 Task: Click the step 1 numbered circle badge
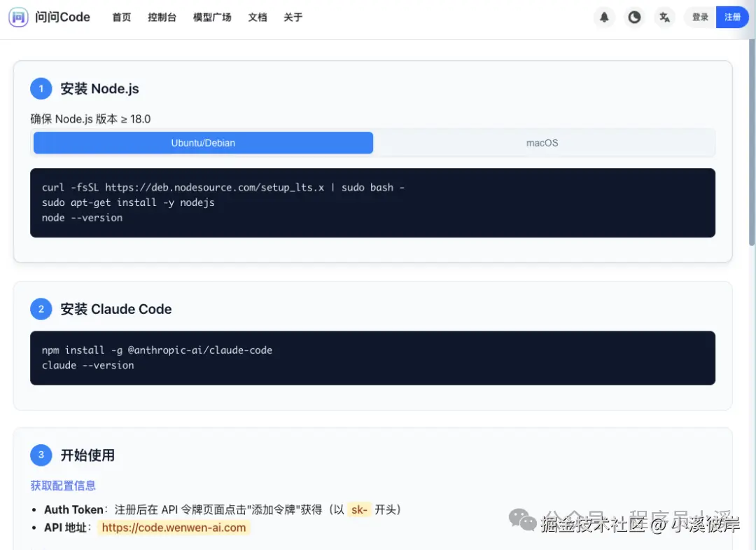pos(41,88)
